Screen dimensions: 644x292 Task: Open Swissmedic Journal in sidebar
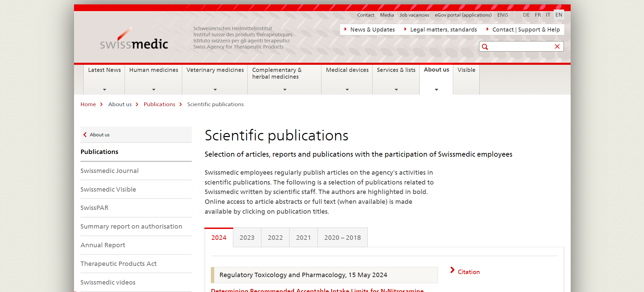[109, 171]
